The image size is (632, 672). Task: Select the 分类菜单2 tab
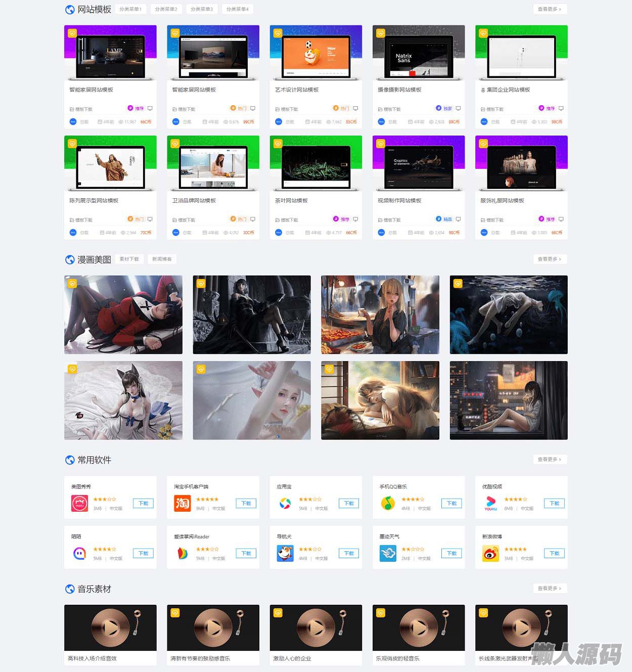(x=166, y=9)
